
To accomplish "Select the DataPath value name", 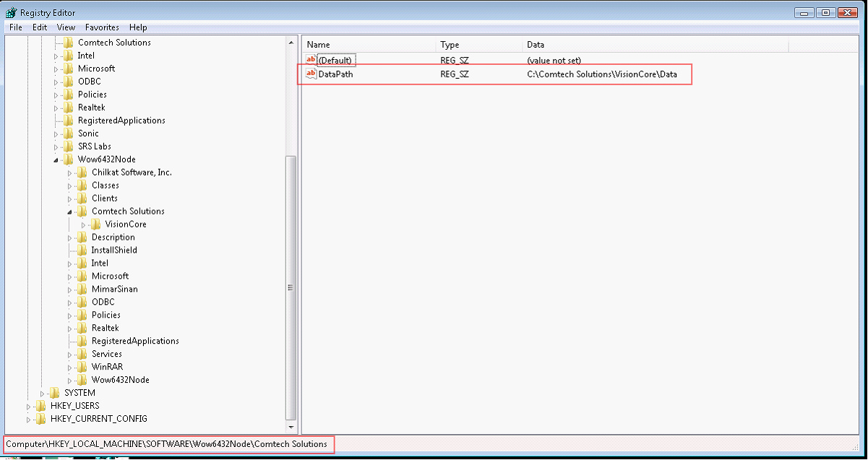I will pyautogui.click(x=336, y=74).
